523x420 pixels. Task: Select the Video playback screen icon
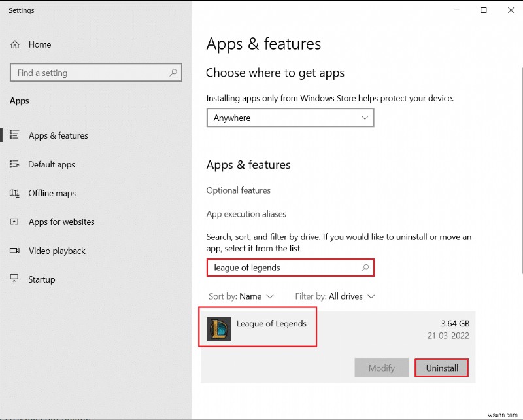point(14,251)
